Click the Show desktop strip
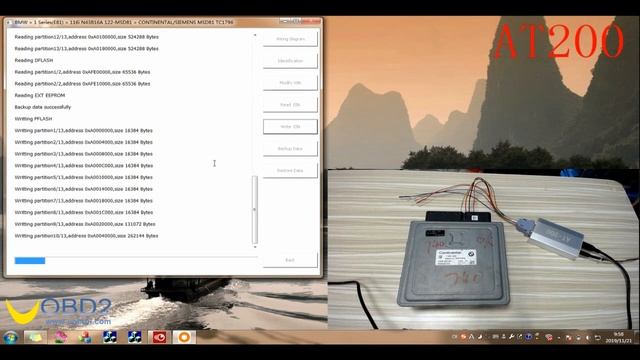Screen dimensions: 640x360 (637, 337)
